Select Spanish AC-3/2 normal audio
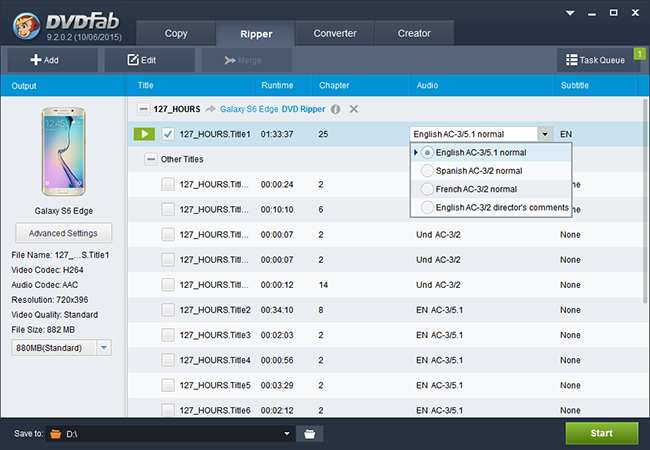 coord(491,171)
